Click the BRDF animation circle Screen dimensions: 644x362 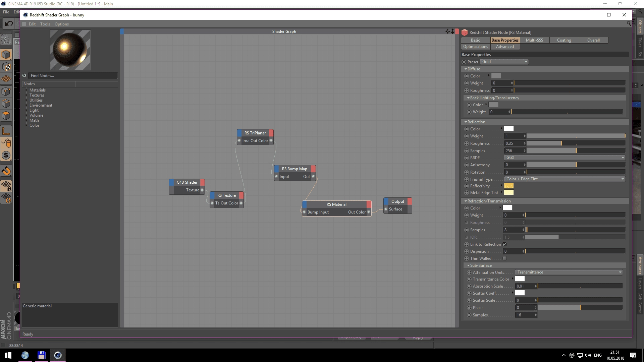coord(467,158)
